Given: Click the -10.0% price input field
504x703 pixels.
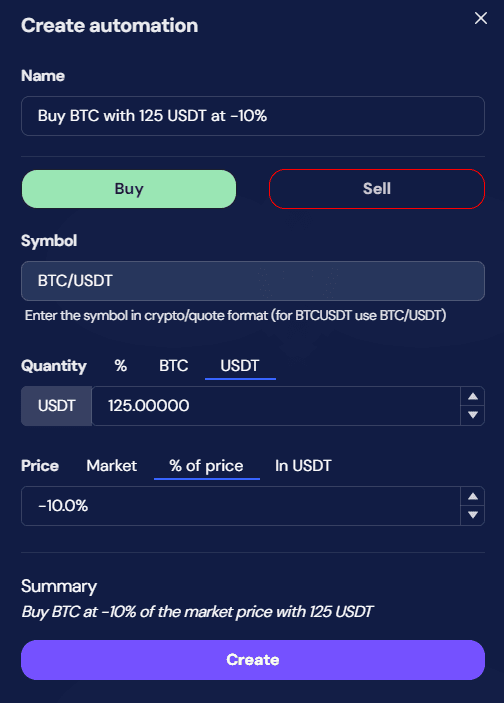Looking at the screenshot, I should click(241, 506).
